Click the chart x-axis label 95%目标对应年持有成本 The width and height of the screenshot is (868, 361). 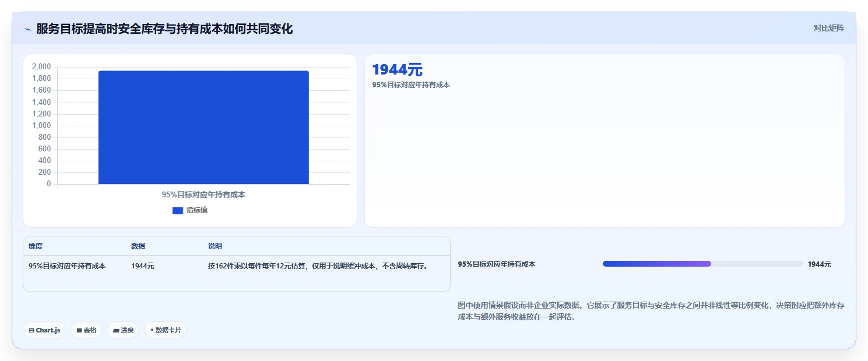(203, 194)
